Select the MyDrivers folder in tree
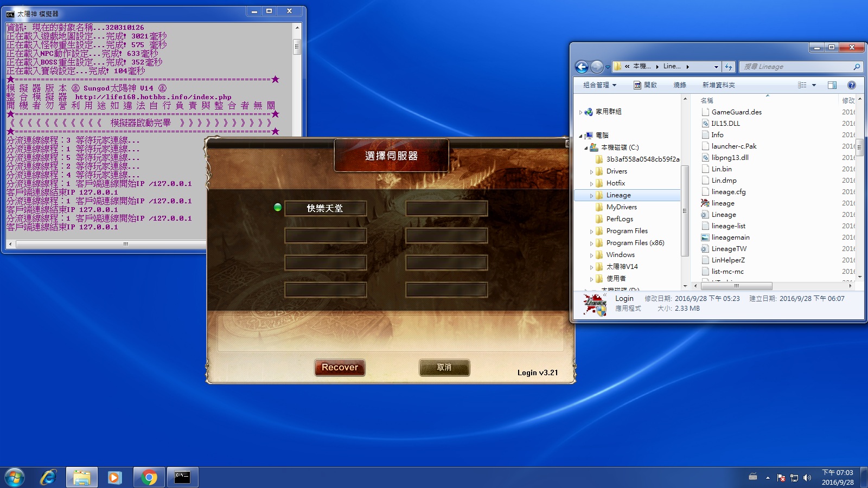 pos(621,207)
